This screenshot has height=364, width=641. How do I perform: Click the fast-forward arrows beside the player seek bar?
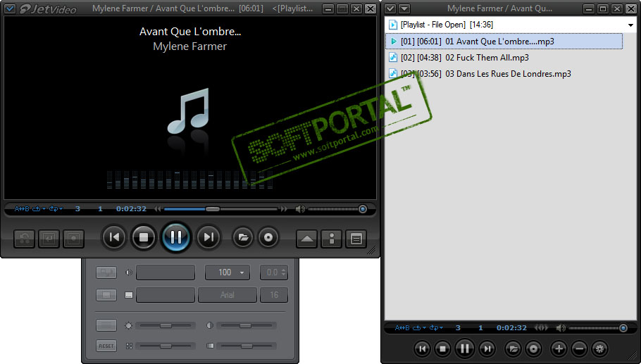(x=284, y=209)
